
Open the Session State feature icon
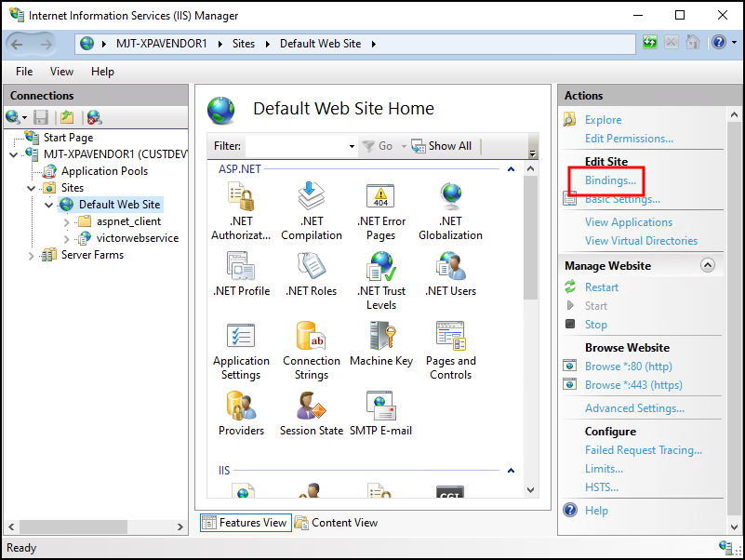tap(312, 407)
